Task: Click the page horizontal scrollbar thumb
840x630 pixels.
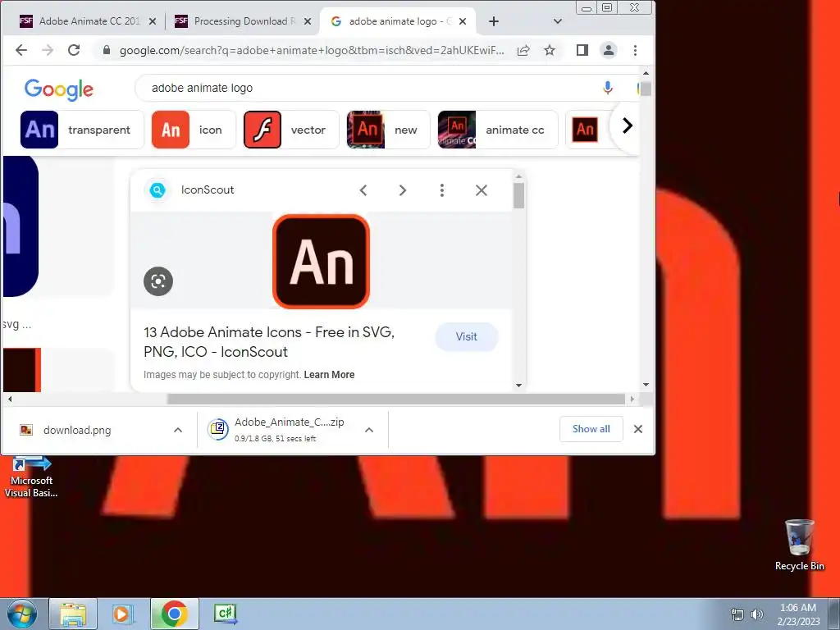Action: [396, 399]
